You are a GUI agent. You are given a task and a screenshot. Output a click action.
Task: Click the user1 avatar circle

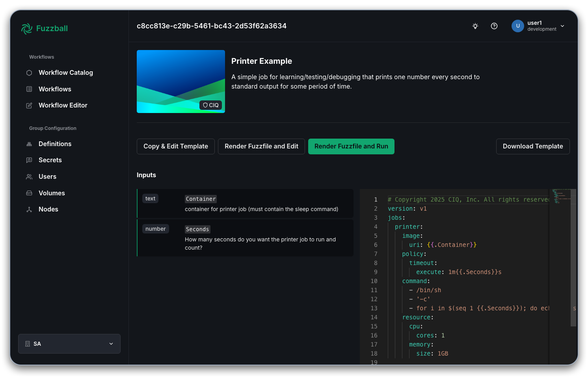click(x=518, y=26)
